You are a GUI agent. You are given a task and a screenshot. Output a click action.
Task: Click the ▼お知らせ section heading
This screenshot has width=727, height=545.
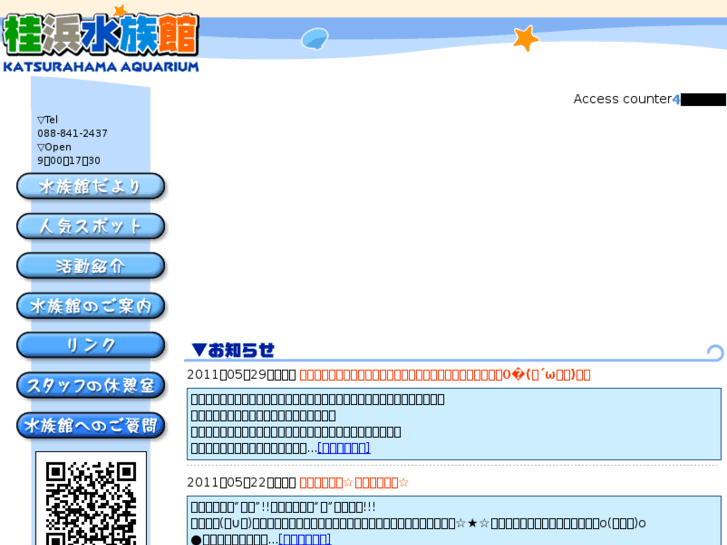(233, 350)
